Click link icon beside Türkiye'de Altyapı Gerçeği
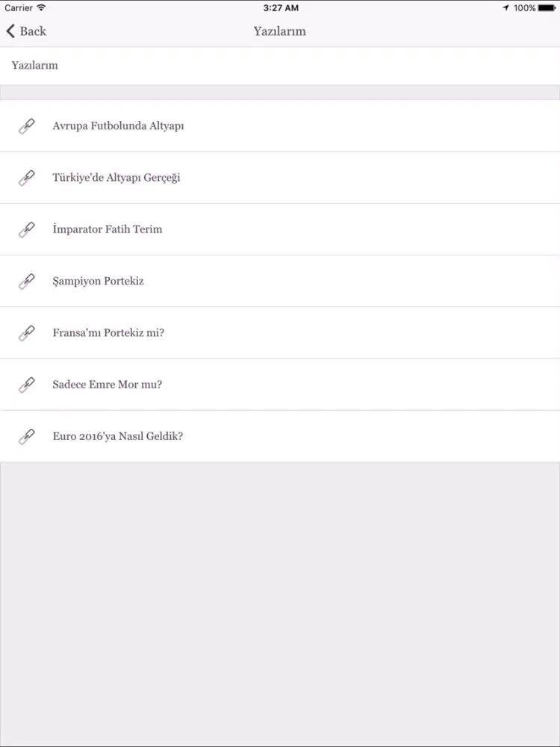This screenshot has width=560, height=747. tap(27, 178)
